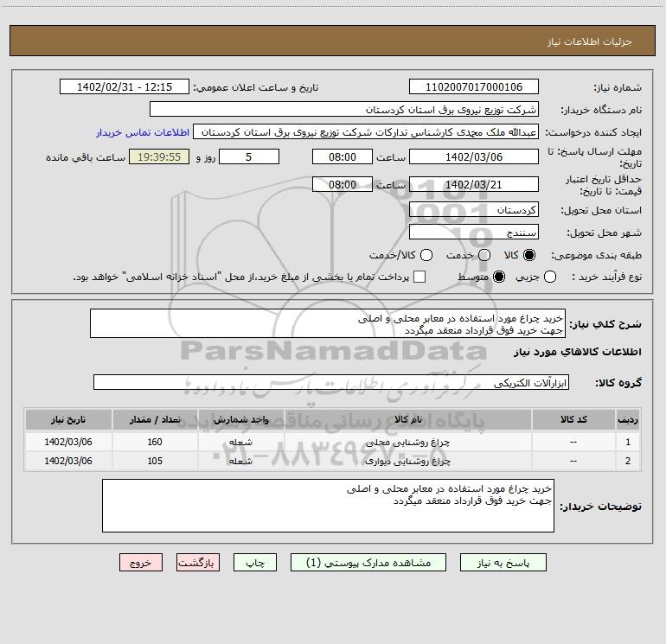Click the quantity cell 105
Screen dimensions: 666x644
(155, 461)
